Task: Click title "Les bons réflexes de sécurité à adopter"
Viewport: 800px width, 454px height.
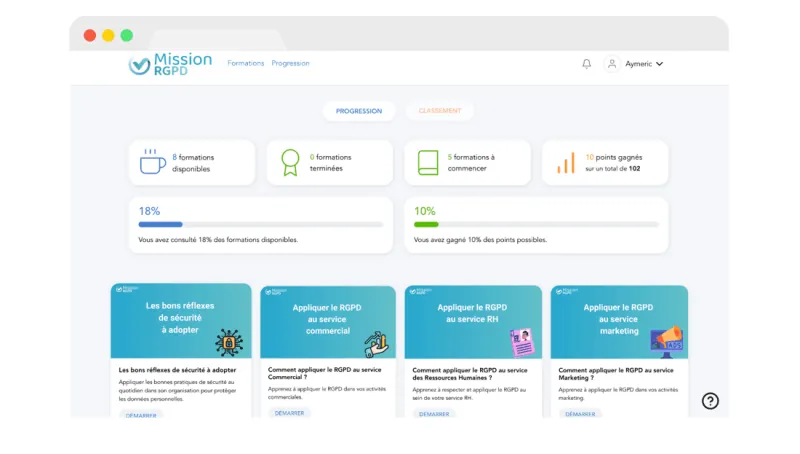Action: pos(178,370)
